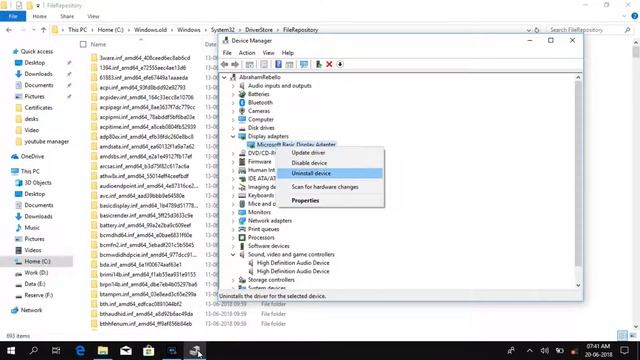Open Mail app from the taskbar
640x360 pixels.
click(x=126, y=351)
